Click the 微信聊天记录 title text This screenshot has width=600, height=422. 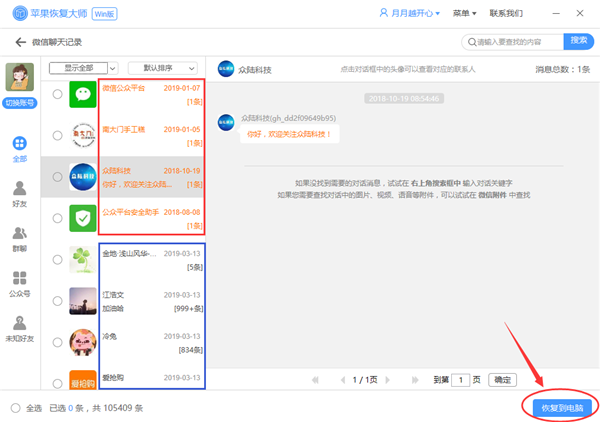(x=57, y=42)
